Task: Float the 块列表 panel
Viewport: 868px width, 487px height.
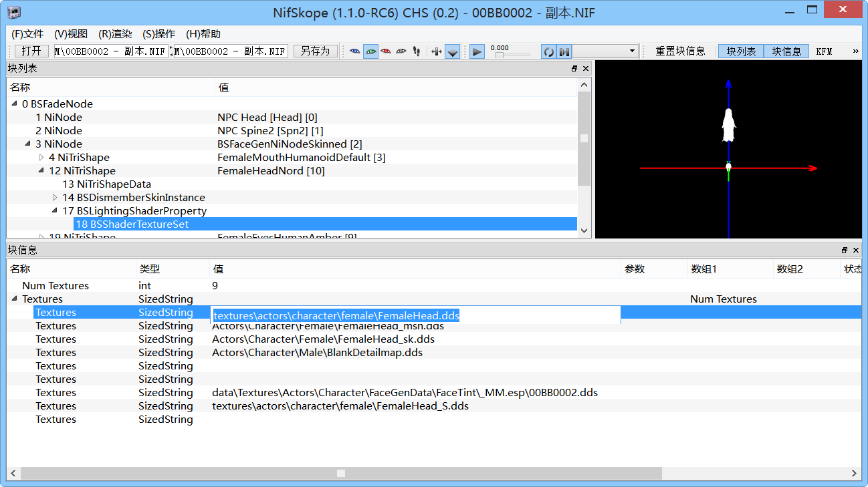Action: [x=574, y=69]
